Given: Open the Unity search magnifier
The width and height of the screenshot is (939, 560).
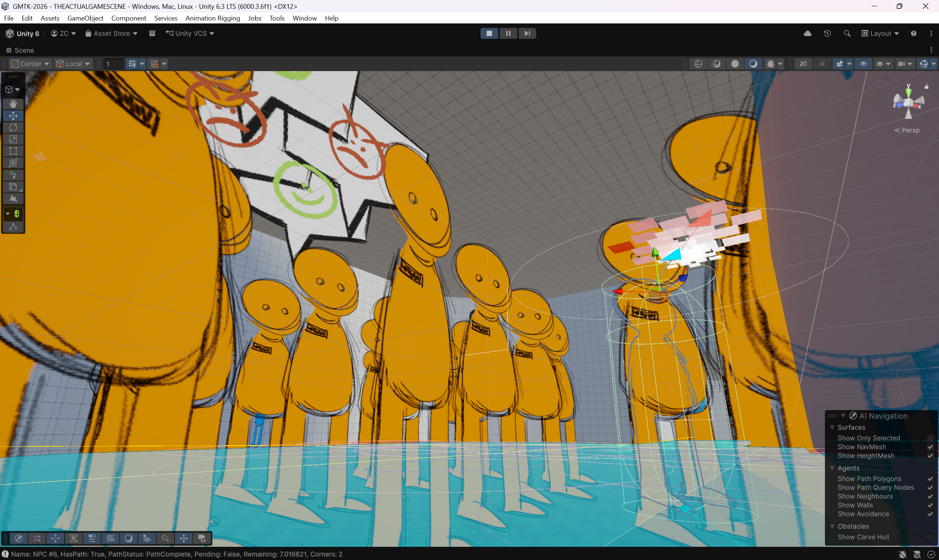Looking at the screenshot, I should [847, 34].
